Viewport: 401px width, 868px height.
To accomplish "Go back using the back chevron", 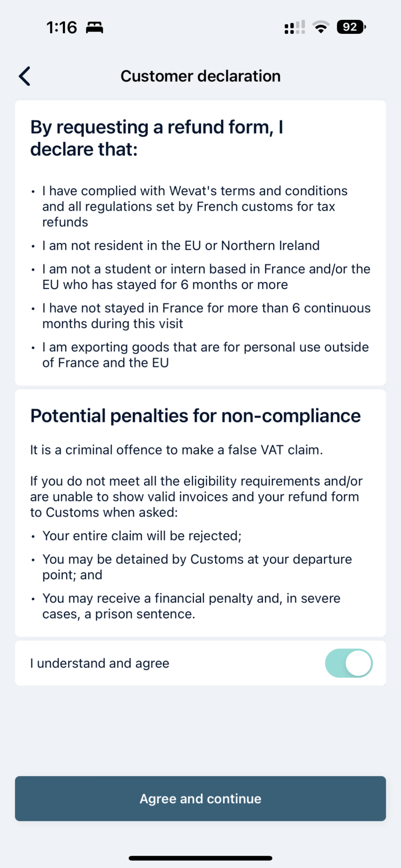I will pyautogui.click(x=25, y=76).
